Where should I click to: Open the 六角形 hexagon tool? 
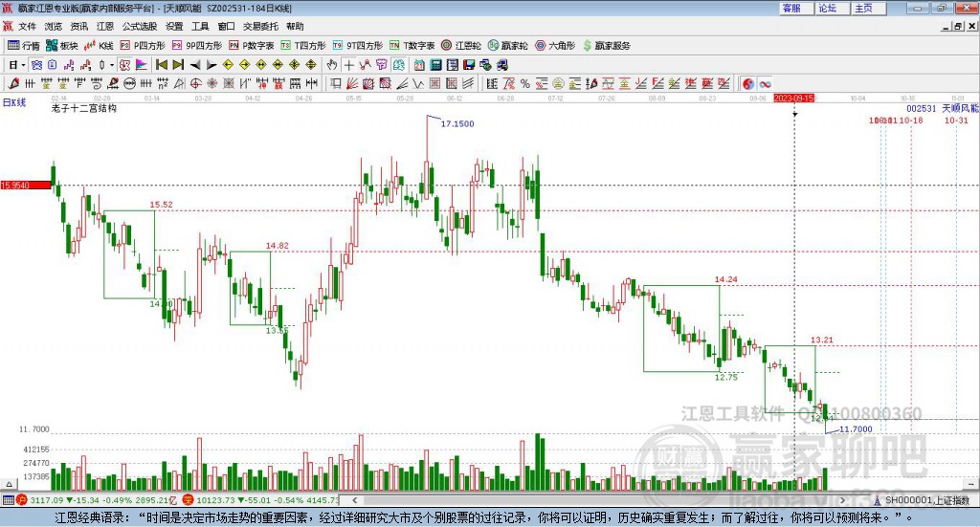pyautogui.click(x=555, y=46)
